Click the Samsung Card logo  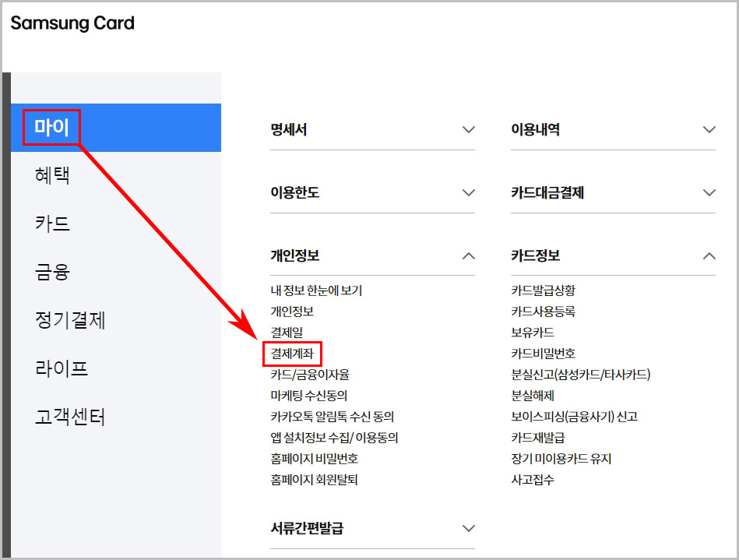pos(72,23)
